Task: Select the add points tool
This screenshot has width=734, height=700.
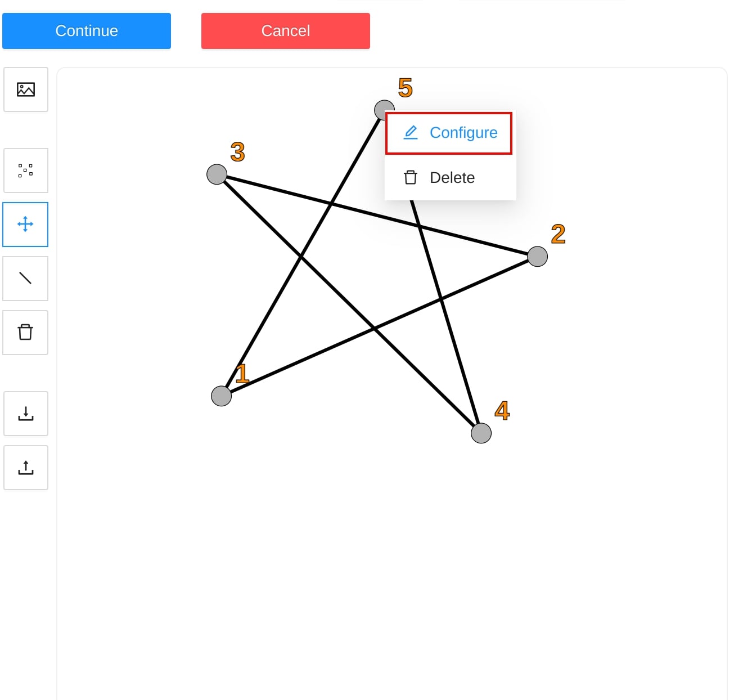Action: pos(26,170)
